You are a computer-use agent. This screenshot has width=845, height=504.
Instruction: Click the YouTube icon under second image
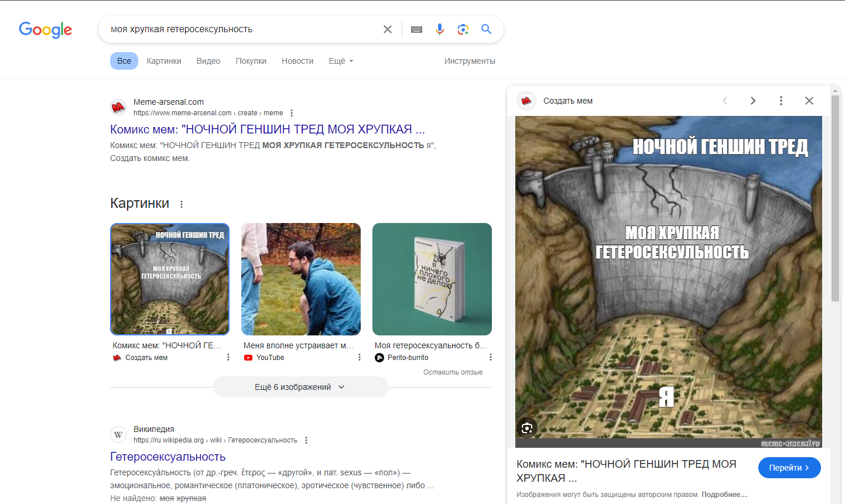coord(248,358)
